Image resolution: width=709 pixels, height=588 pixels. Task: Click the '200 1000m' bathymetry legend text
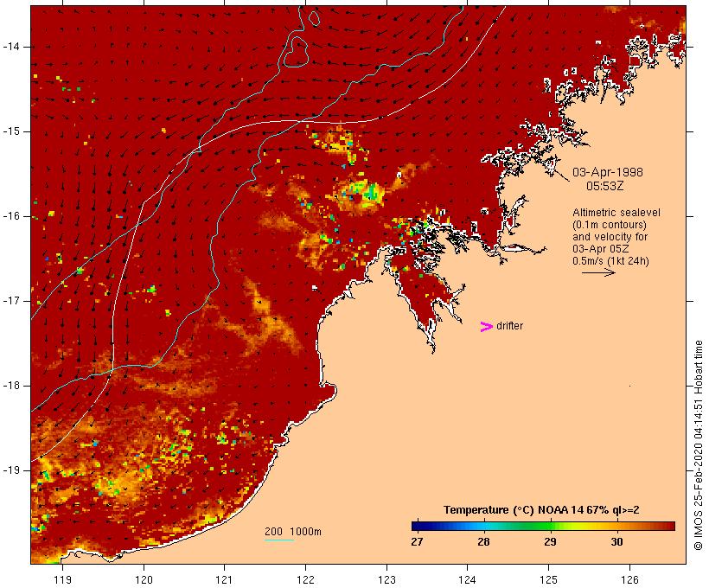[x=292, y=532]
